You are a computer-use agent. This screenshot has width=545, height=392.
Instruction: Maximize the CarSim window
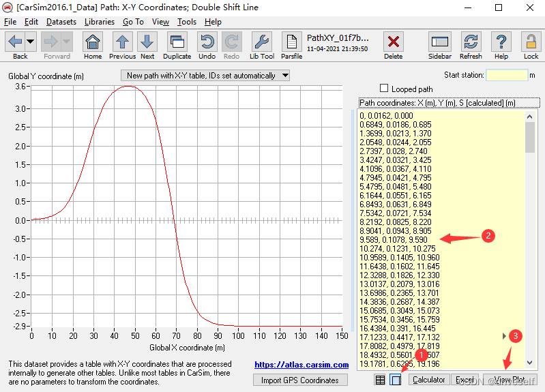499,7
